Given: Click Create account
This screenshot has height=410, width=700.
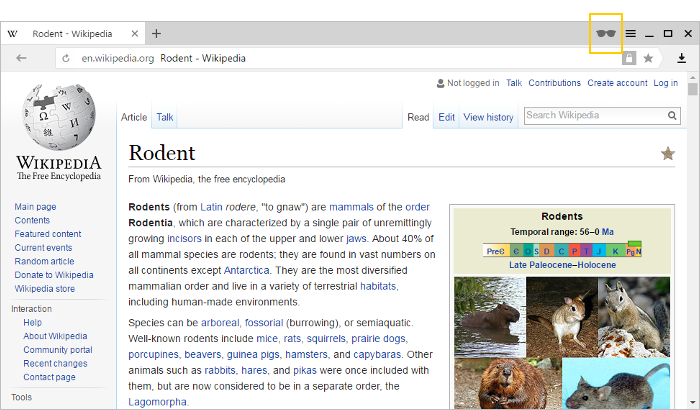Looking at the screenshot, I should [x=617, y=83].
